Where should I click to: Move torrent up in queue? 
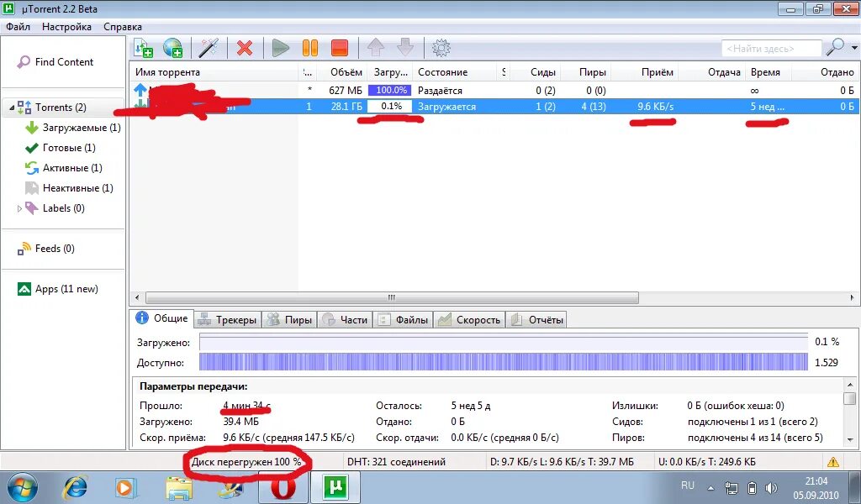click(x=376, y=48)
